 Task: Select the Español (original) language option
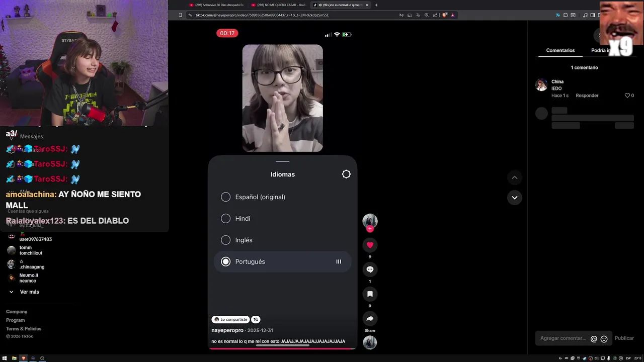coord(282,197)
